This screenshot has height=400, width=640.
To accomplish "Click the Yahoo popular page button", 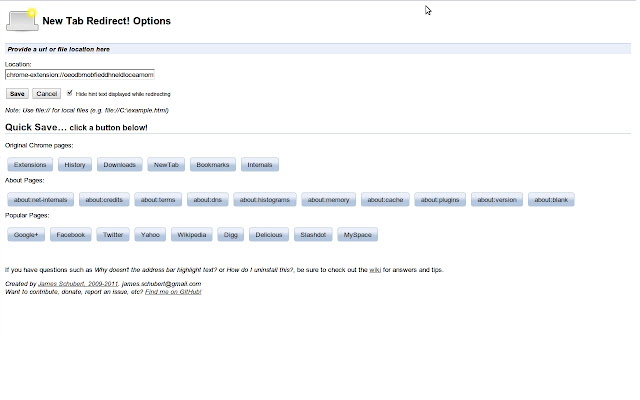I will [150, 235].
